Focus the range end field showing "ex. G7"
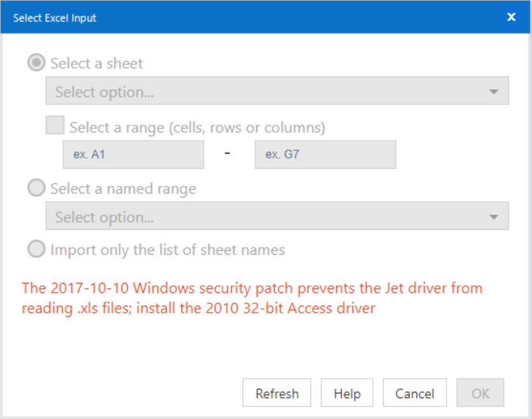Viewport: 532px width, 419px height. click(325, 153)
